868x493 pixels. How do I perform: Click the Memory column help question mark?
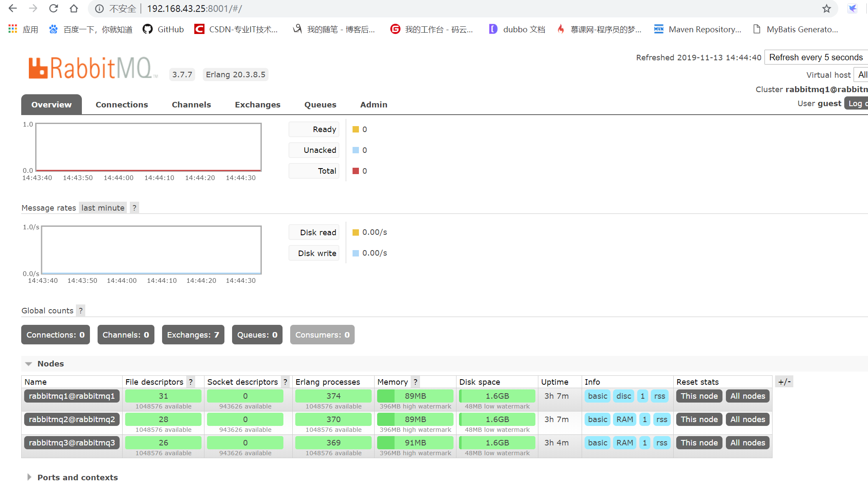(415, 382)
